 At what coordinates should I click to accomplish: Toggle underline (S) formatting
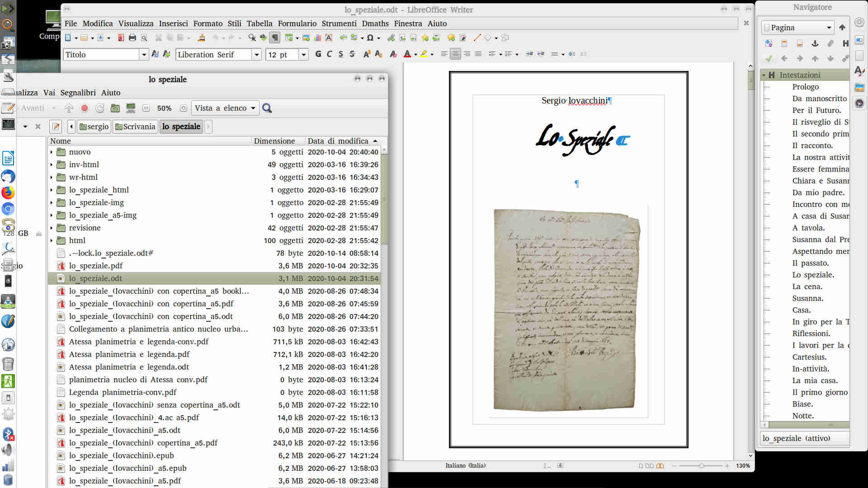[x=341, y=54]
